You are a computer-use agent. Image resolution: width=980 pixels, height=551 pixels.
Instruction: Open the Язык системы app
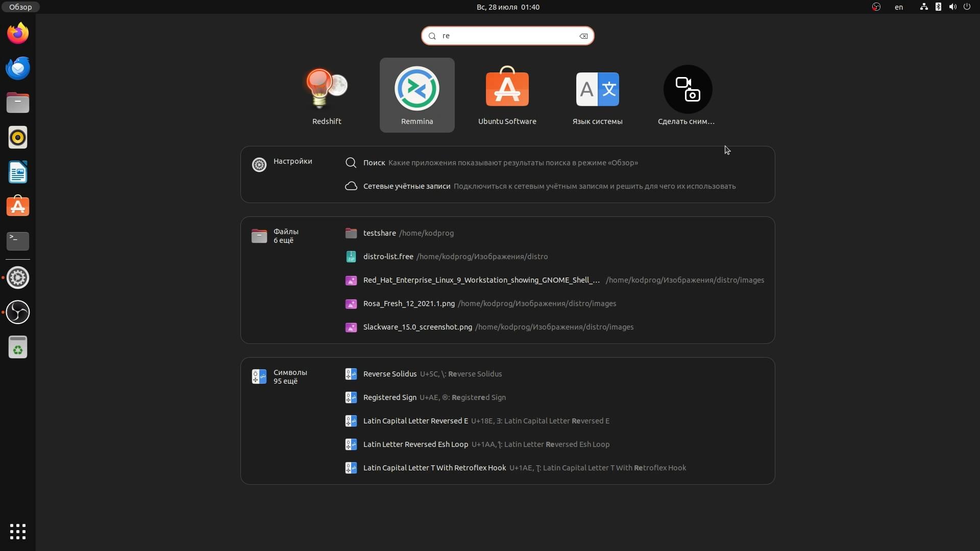click(598, 95)
